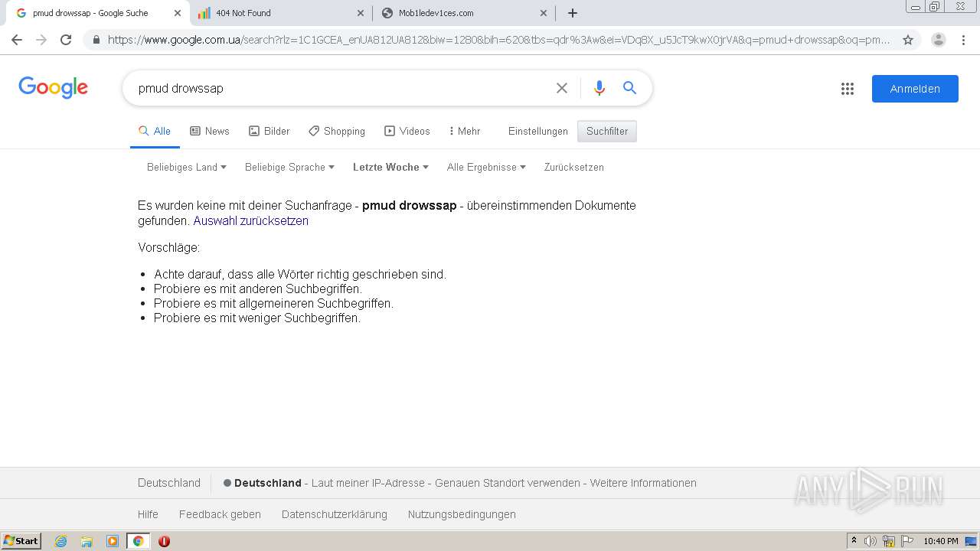The width and height of the screenshot is (980, 551).
Task: Click the Chrome taskbar icon
Action: (138, 541)
